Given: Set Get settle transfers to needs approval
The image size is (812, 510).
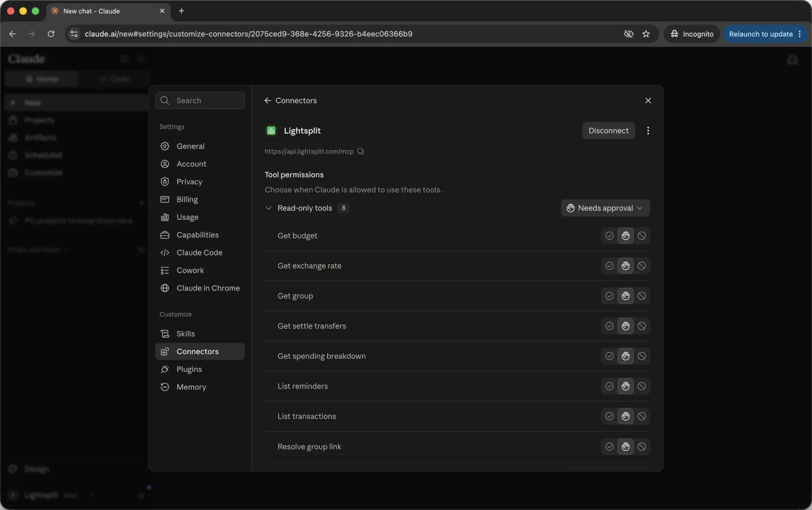Looking at the screenshot, I should [625, 326].
